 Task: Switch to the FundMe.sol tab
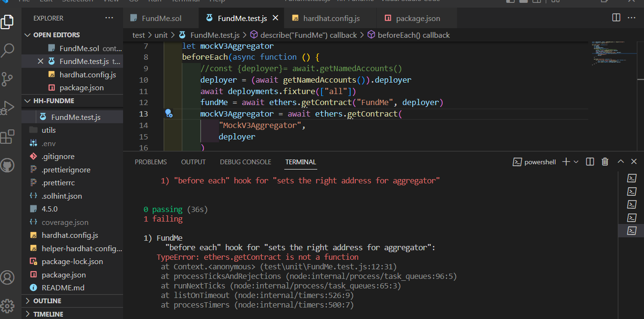coord(162,19)
